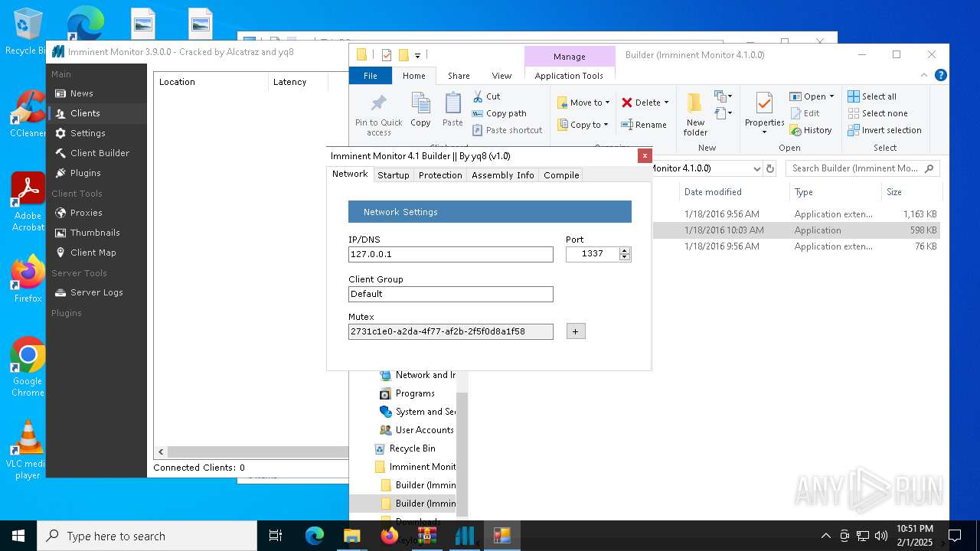
Task: Open Proxies under Client Tools
Action: coord(86,213)
